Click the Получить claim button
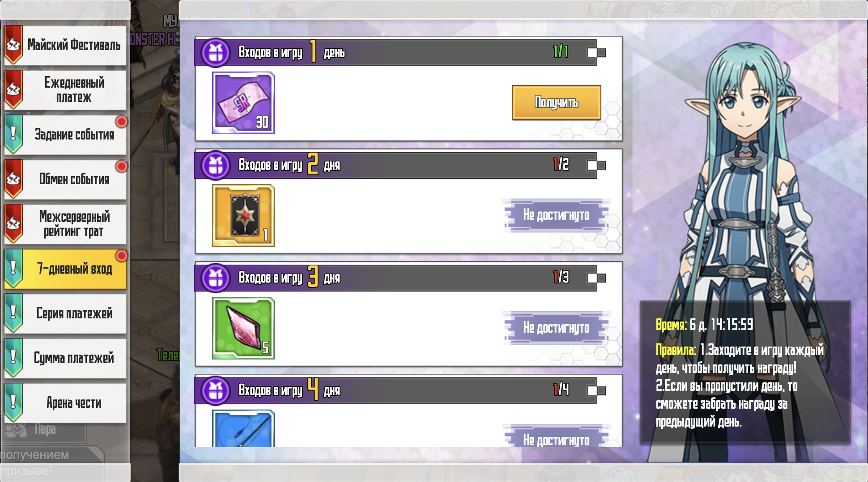The width and height of the screenshot is (868, 482). pos(556,102)
